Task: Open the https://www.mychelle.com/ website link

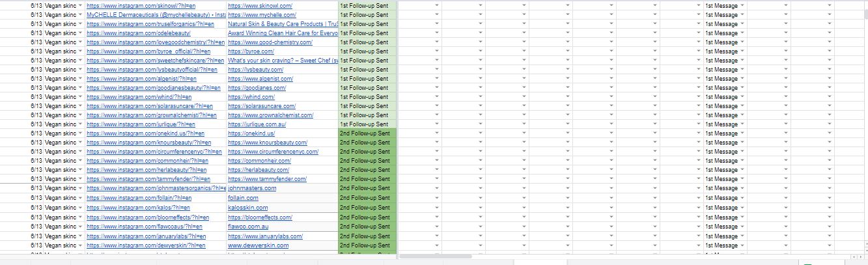Action: pyautogui.click(x=262, y=14)
